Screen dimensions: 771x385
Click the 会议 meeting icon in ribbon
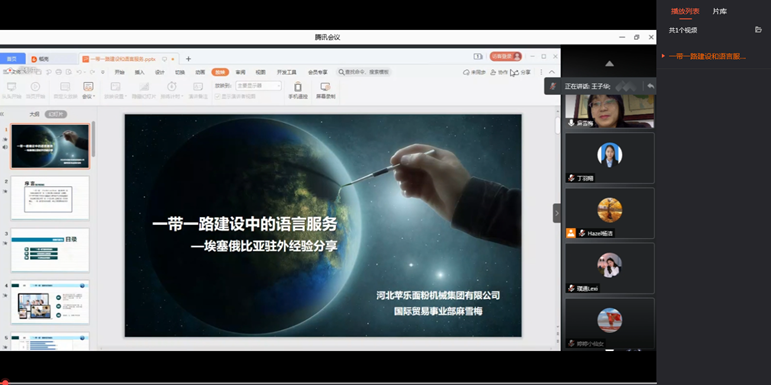pos(89,87)
